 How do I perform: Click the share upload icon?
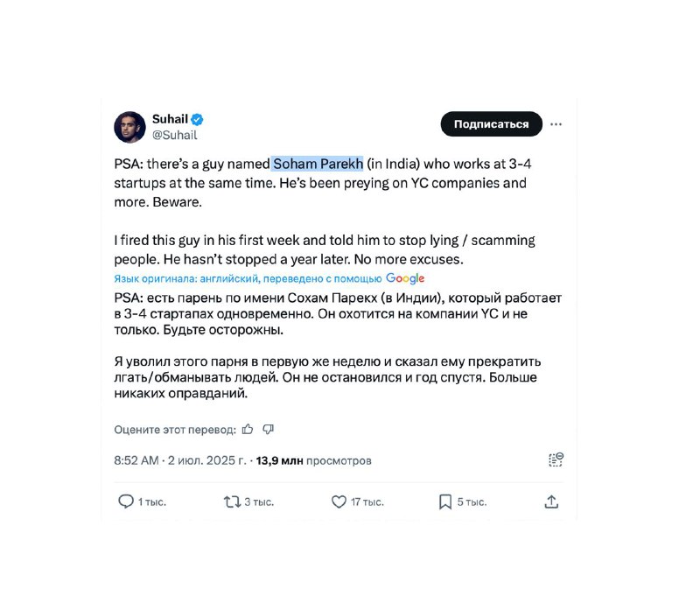point(551,502)
